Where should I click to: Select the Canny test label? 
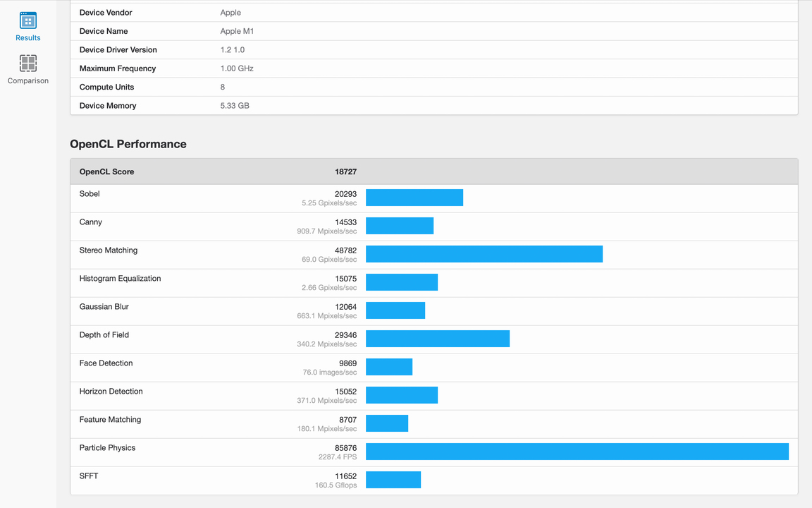[x=91, y=222]
